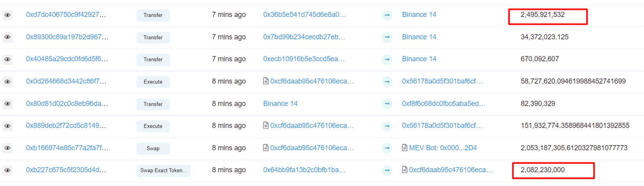Image resolution: width=644 pixels, height=186 pixels.
Task: Click eye icon for 0xb166974e85c77a2fa7f row
Action: 7,148
